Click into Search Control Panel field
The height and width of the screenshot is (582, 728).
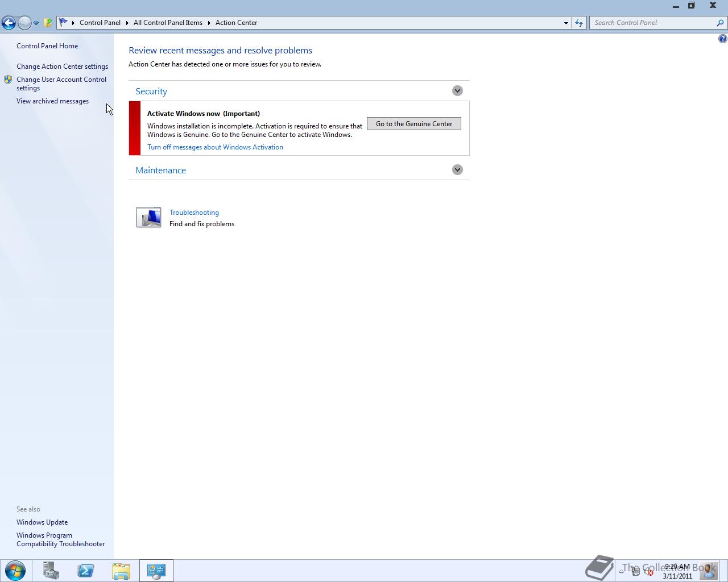(x=653, y=23)
